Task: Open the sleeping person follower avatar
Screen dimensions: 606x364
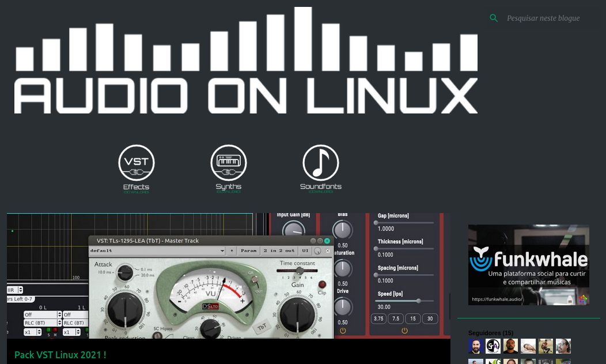Action: [x=528, y=346]
